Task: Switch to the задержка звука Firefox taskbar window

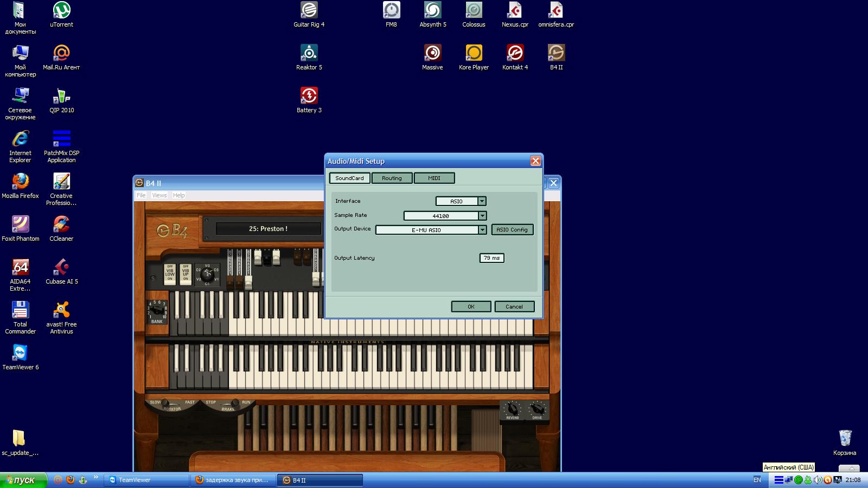Action: coord(233,480)
